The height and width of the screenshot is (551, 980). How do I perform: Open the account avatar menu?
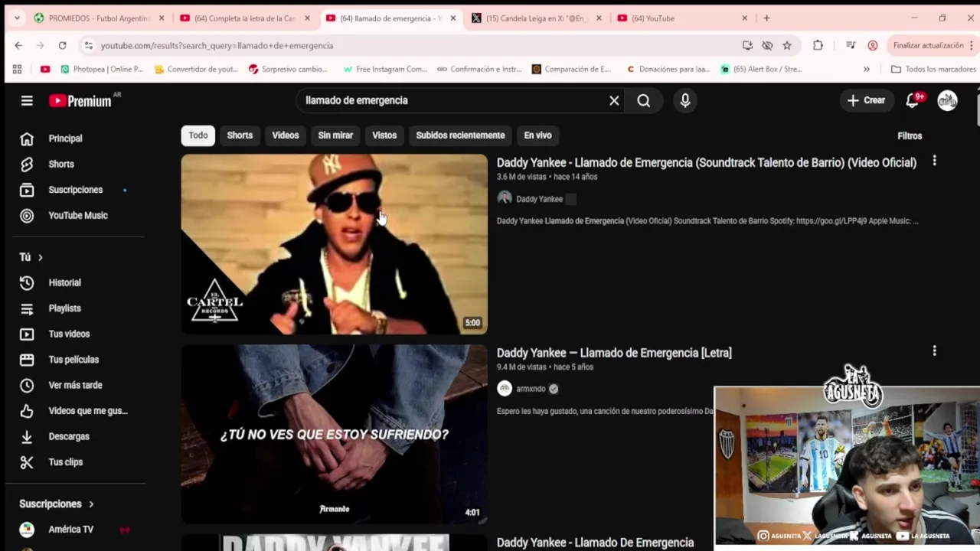click(948, 100)
